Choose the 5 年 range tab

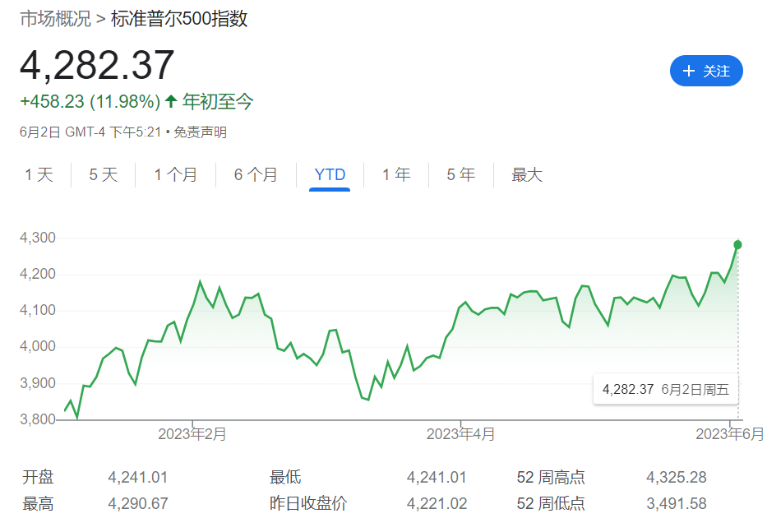pos(461,174)
